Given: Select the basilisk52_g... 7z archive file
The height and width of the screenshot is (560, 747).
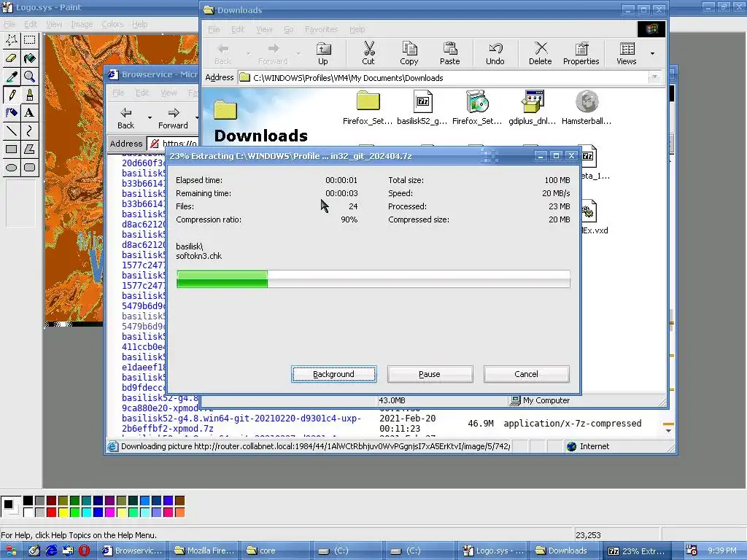Looking at the screenshot, I should point(422,108).
